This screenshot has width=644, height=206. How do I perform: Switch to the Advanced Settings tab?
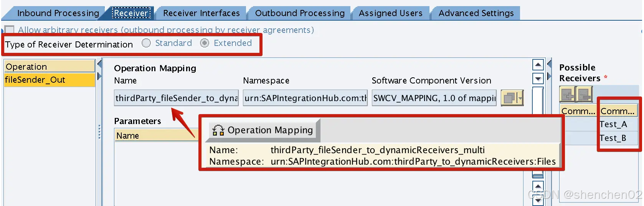point(476,13)
